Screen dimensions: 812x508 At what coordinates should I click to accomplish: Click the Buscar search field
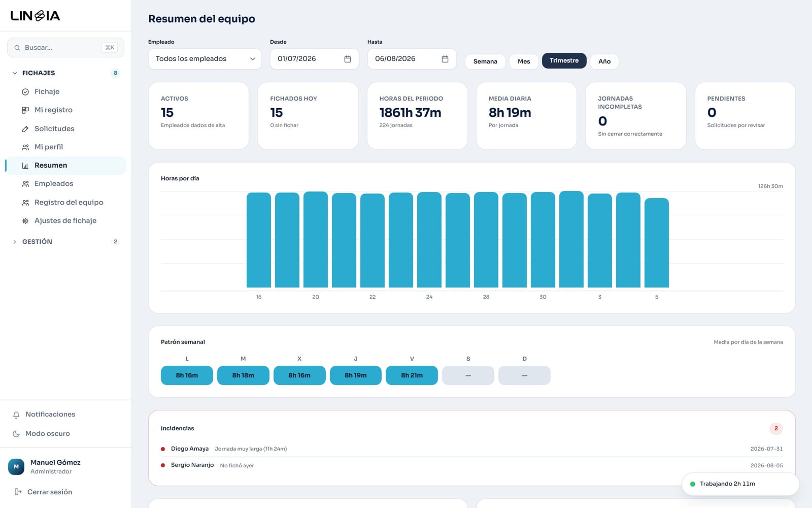pos(65,48)
